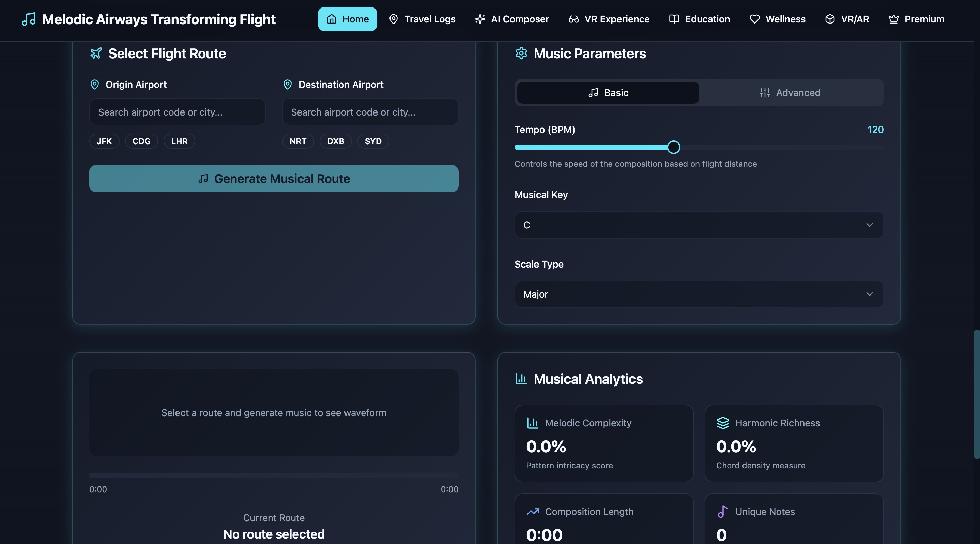Switch to the Advanced parameters tab
Image resolution: width=980 pixels, height=544 pixels.
click(791, 93)
